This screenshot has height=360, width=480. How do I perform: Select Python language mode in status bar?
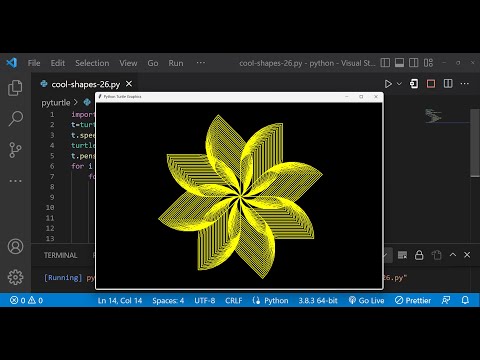(276, 301)
